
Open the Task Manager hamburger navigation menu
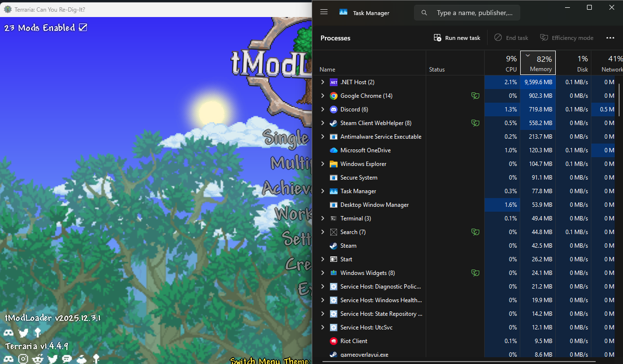pos(324,13)
